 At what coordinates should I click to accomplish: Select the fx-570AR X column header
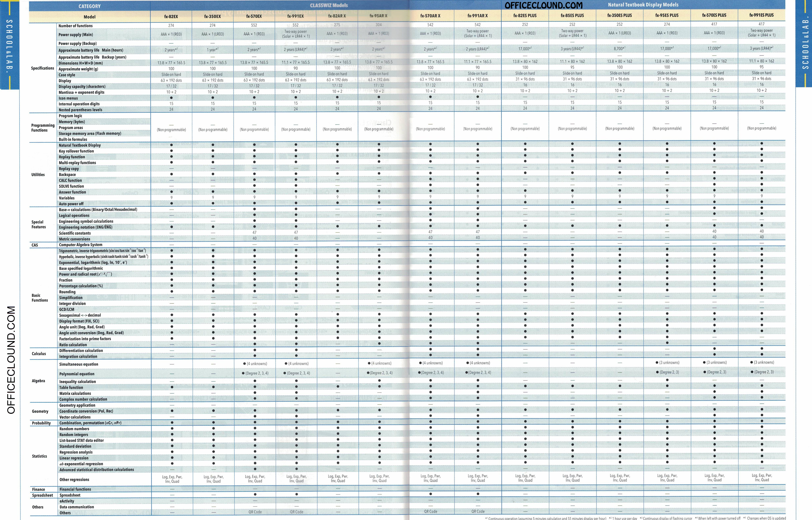[430, 16]
